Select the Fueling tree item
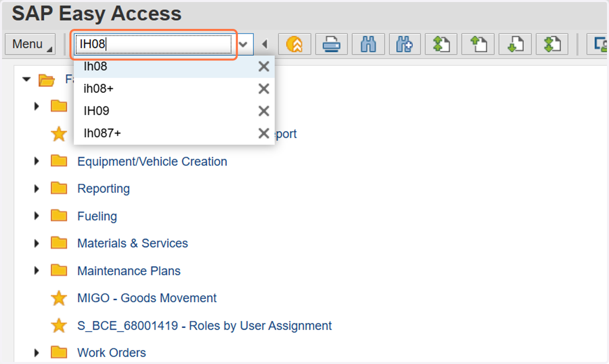 coord(97,216)
